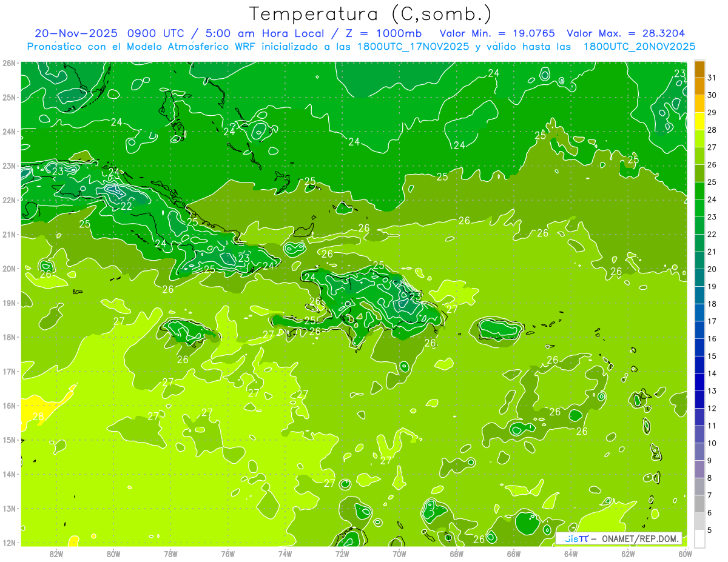This screenshot has width=728, height=562.
Task: Click the 78W longitude axis label
Action: [170, 554]
